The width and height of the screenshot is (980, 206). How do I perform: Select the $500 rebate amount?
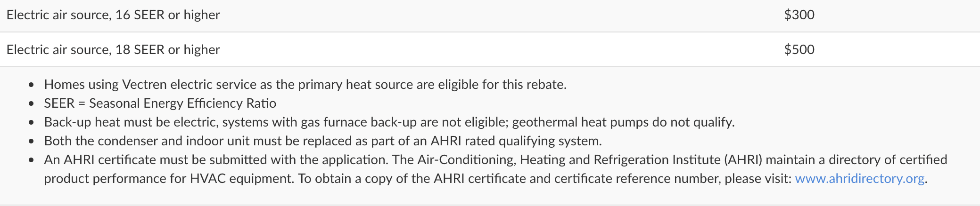point(799,49)
